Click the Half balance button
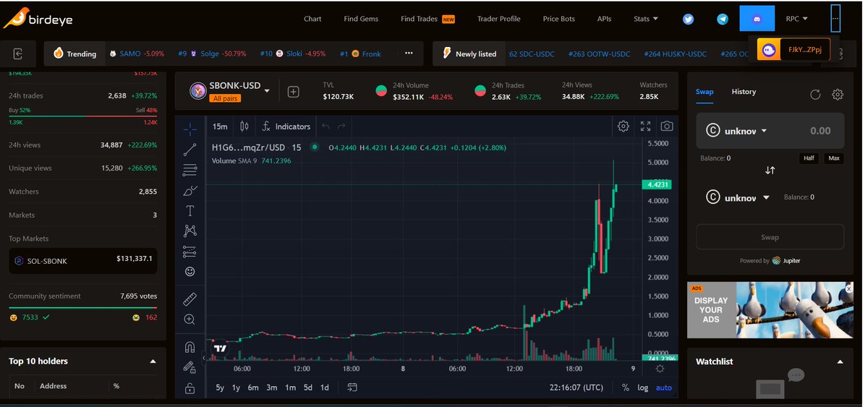 809,158
